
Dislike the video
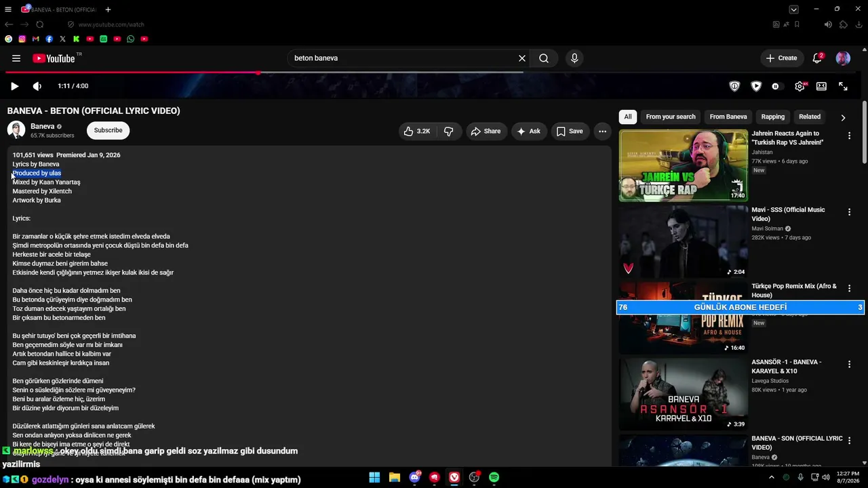tap(448, 131)
